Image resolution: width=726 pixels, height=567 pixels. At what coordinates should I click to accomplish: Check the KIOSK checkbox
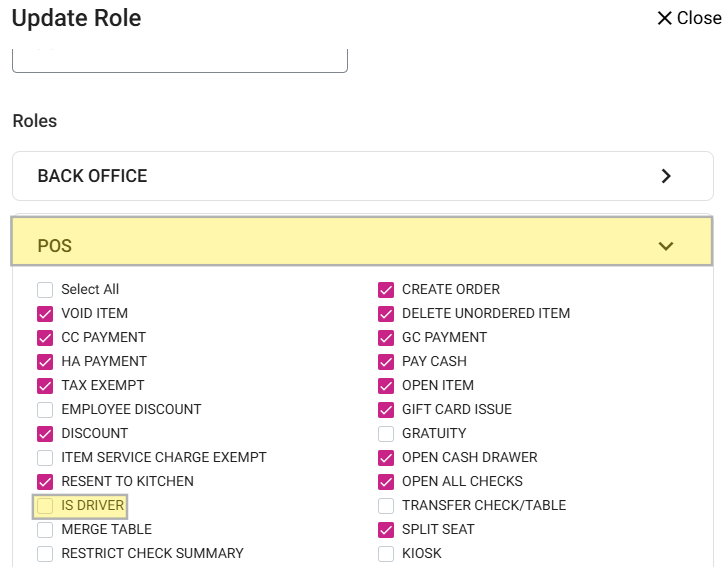386,554
